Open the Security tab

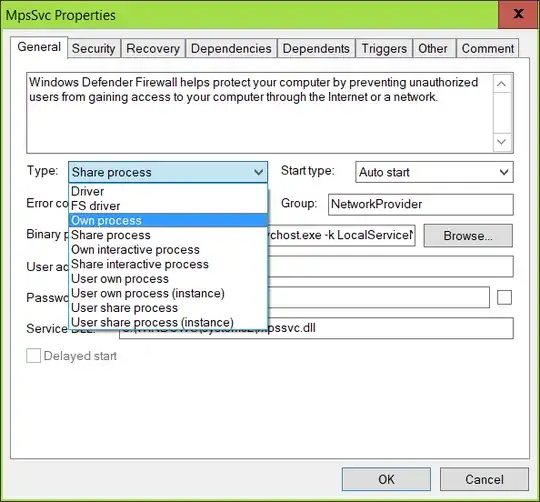(x=94, y=49)
